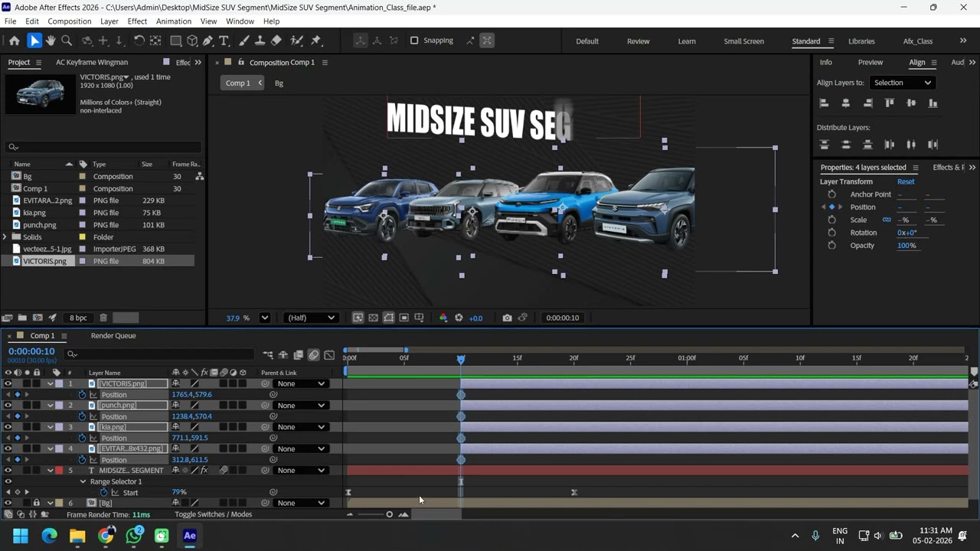Image resolution: width=980 pixels, height=551 pixels.
Task: Switch to the Preview panel tab
Action: coord(870,62)
